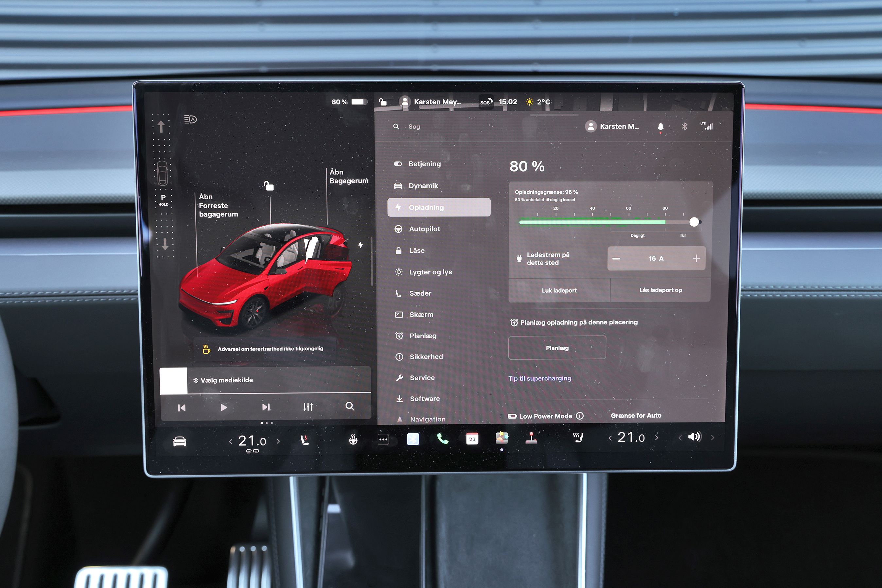Open the notifications bell icon
This screenshot has height=588, width=882.
point(660,127)
